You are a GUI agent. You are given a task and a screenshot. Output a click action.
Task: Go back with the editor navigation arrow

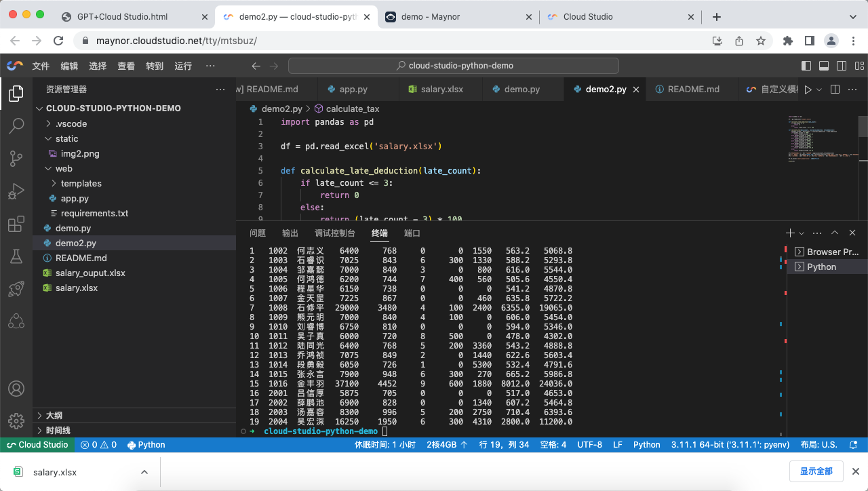pos(256,66)
